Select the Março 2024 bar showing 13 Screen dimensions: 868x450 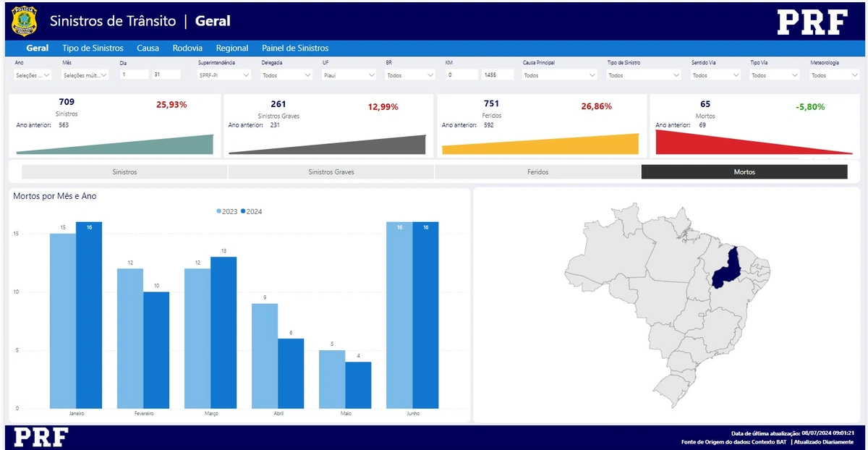(x=224, y=333)
